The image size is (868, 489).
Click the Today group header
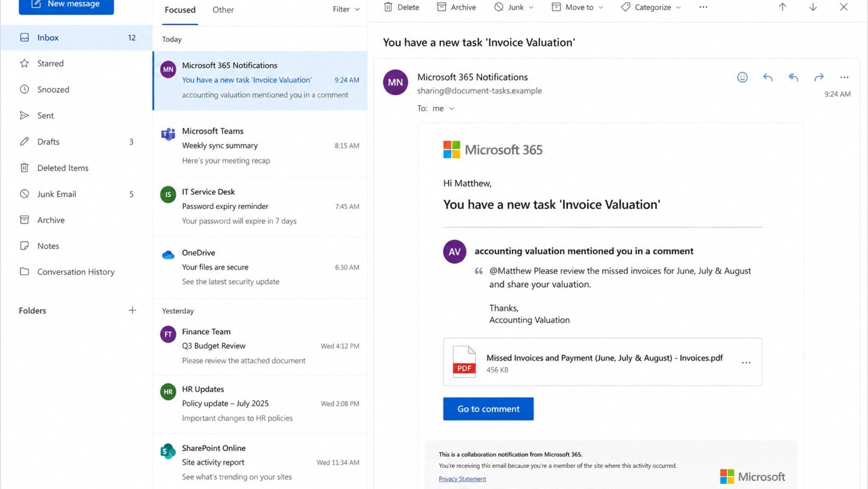(172, 39)
